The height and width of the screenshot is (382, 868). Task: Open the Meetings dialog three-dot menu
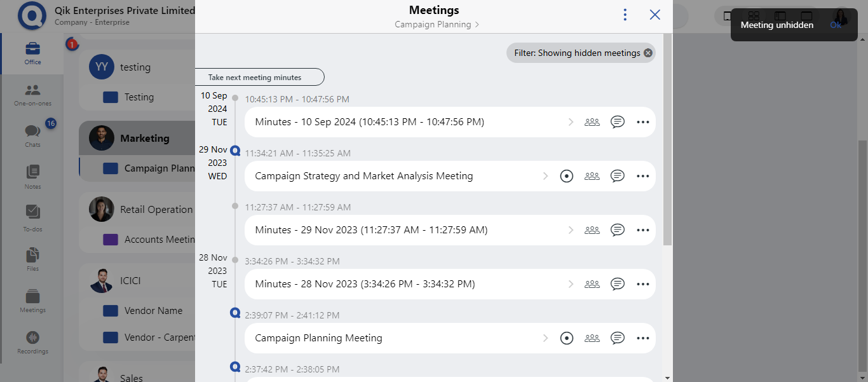tap(625, 13)
